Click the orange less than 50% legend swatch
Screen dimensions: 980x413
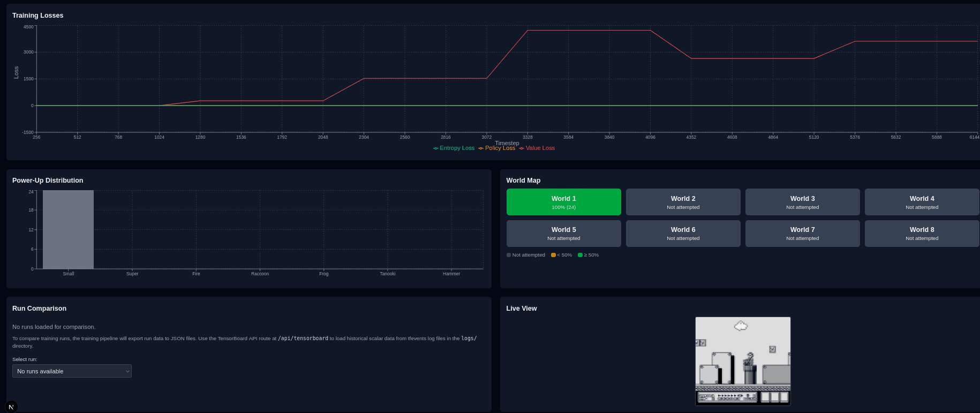click(553, 255)
